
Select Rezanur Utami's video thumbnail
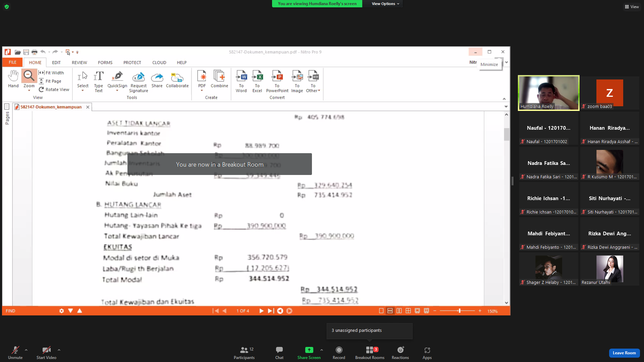coord(610,269)
